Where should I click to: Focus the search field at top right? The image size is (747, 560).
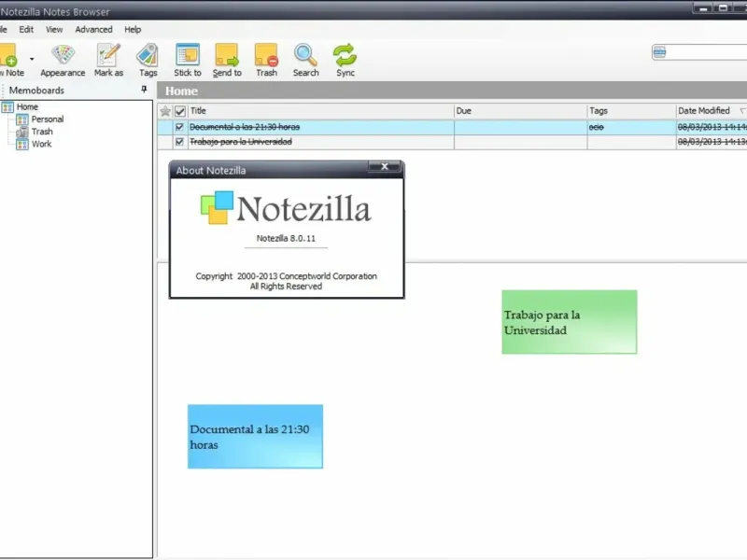coord(707,52)
